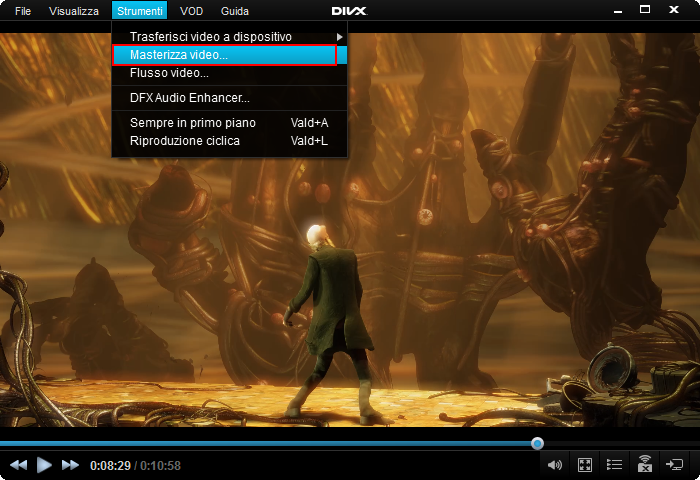Toggle Sempre in primo piano
Screen dimensions: 700x480
[229, 123]
